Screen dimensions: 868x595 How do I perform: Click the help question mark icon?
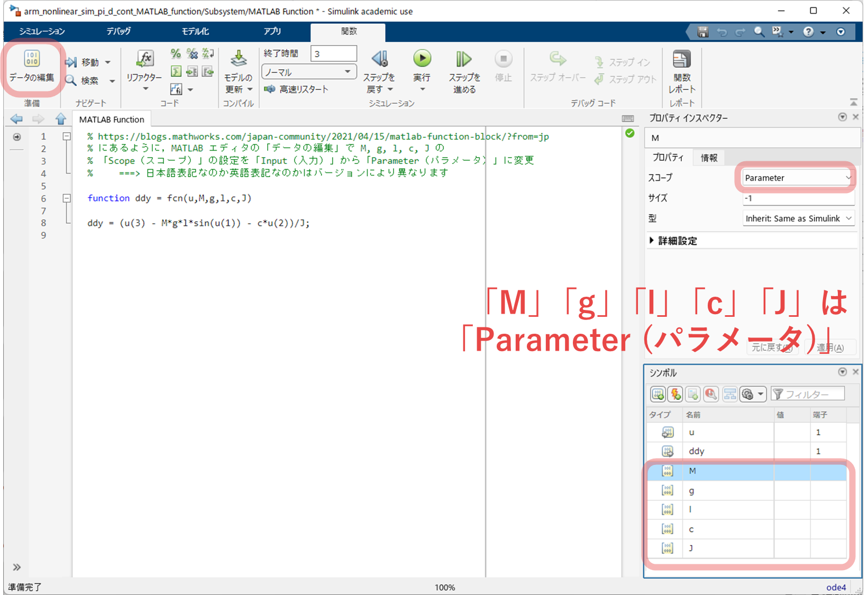click(808, 32)
